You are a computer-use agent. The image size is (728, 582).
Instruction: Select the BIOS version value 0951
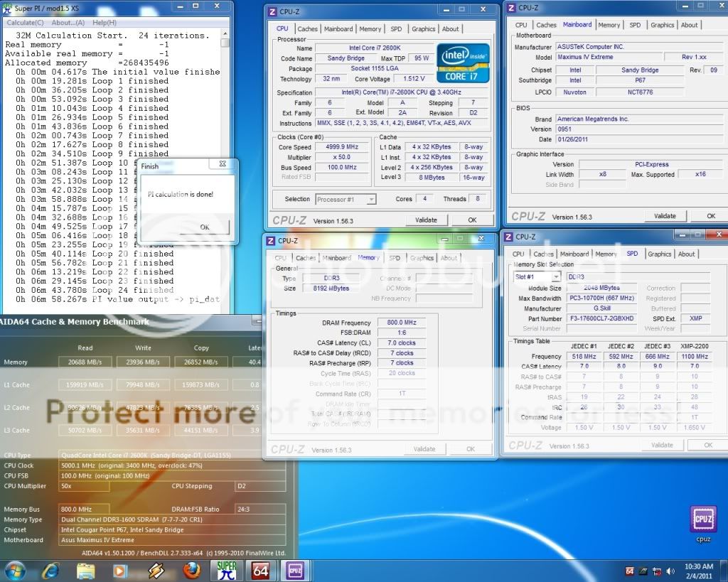(x=638, y=129)
